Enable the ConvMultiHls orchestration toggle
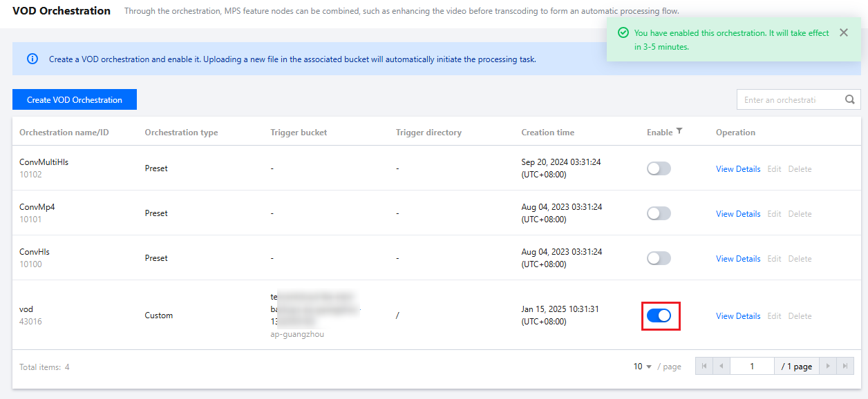The image size is (868, 399). click(x=659, y=168)
